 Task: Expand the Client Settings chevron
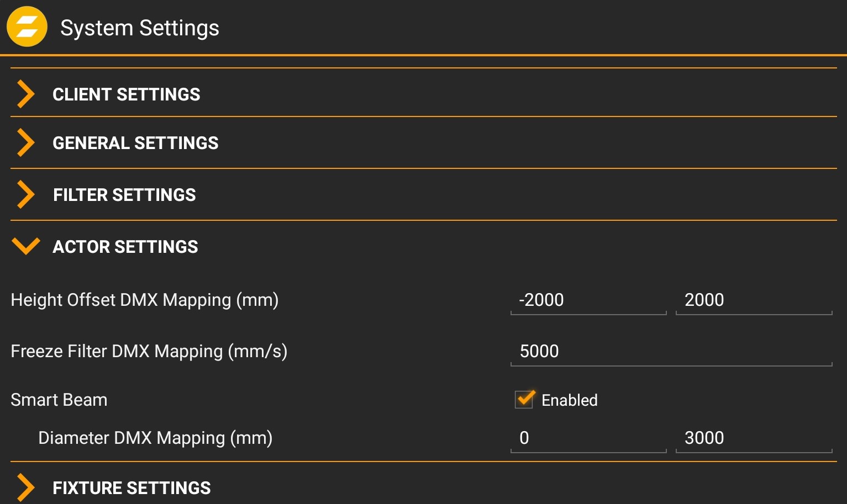[25, 94]
